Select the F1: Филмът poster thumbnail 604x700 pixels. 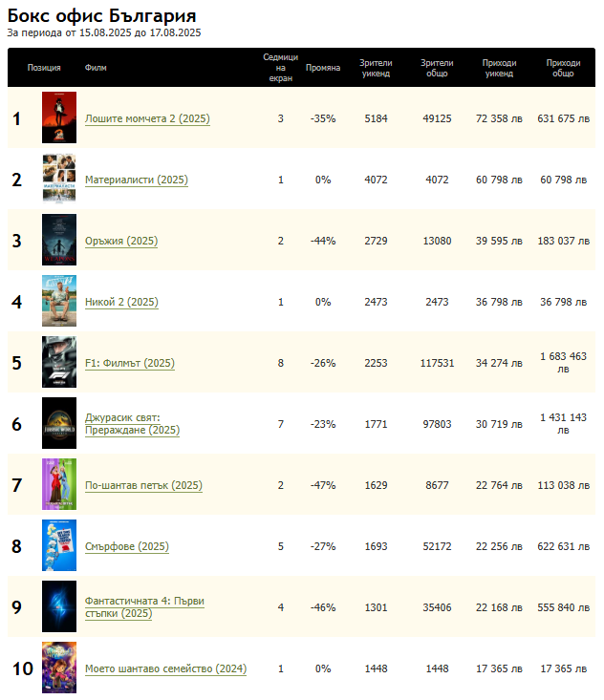(x=59, y=363)
